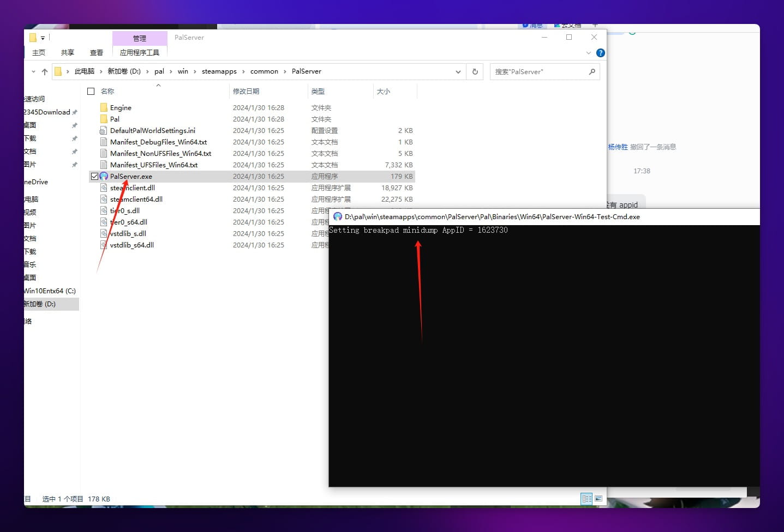Click the console window title icon
This screenshot has width=784, height=532.
338,216
